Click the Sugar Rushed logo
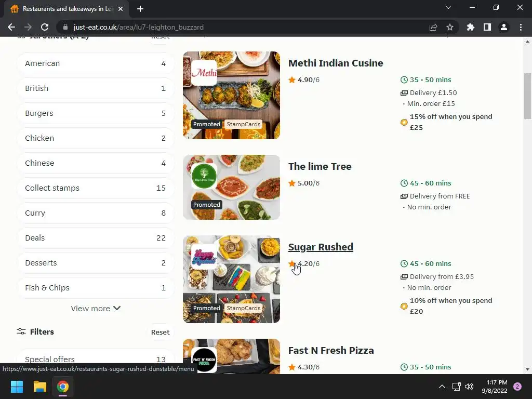 tap(204, 257)
